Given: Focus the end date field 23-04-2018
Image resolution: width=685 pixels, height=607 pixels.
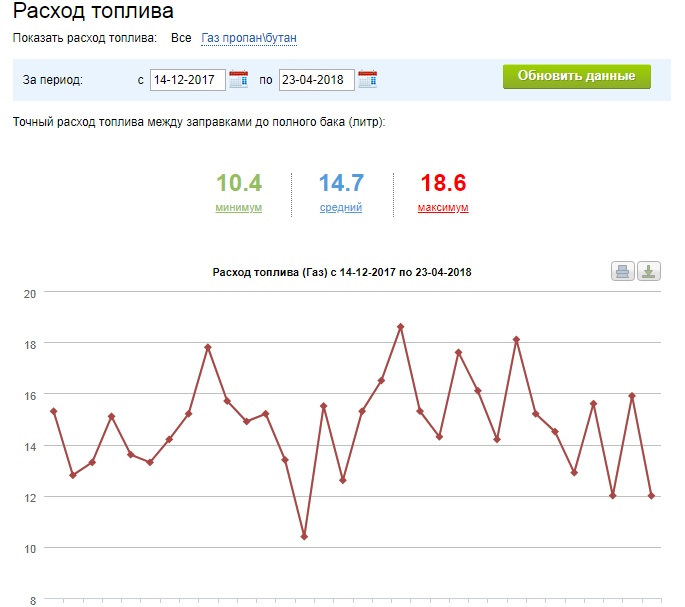Looking at the screenshot, I should 317,80.
